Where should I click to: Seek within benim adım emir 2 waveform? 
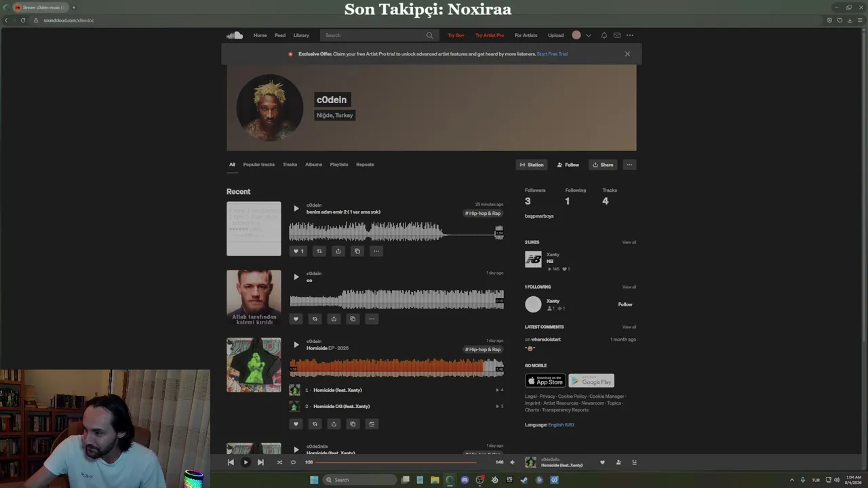coord(397,232)
